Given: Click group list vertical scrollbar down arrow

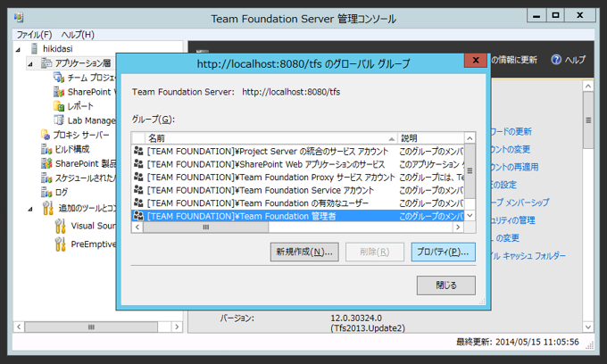Looking at the screenshot, I should pyautogui.click(x=470, y=216).
